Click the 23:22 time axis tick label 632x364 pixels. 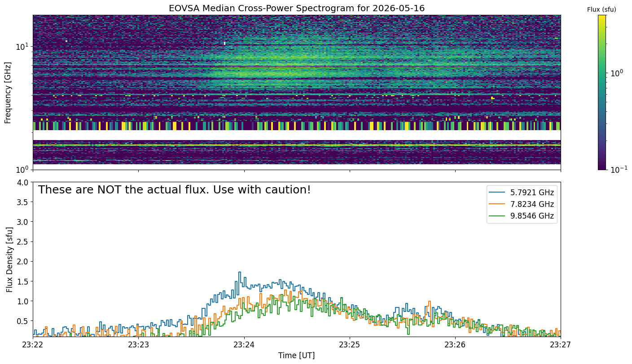tap(33, 345)
